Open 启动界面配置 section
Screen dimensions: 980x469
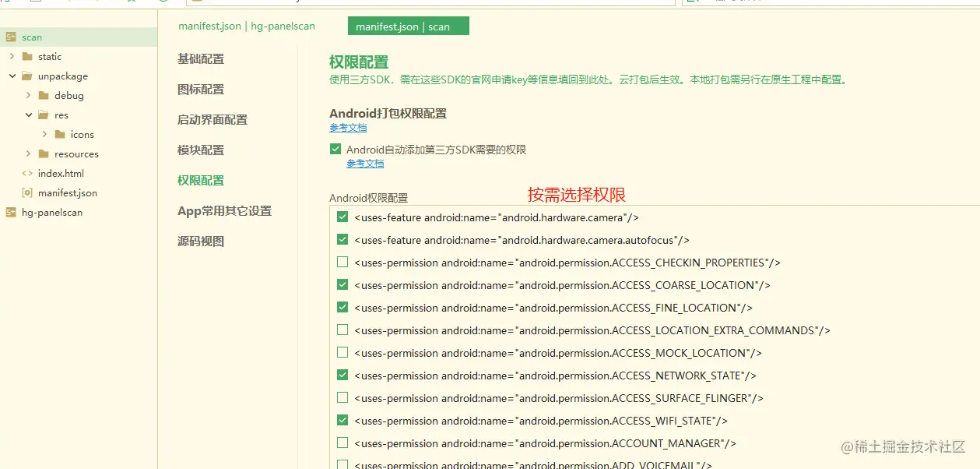click(x=213, y=120)
